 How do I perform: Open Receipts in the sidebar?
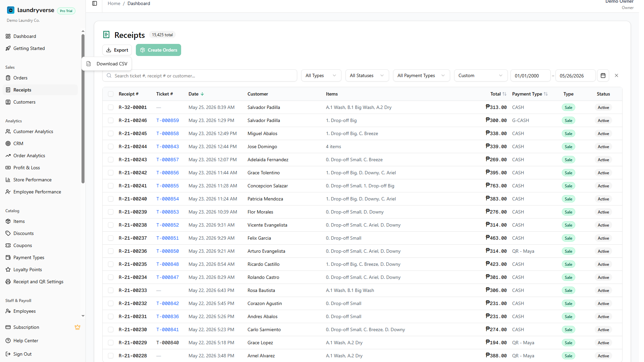pos(40,90)
